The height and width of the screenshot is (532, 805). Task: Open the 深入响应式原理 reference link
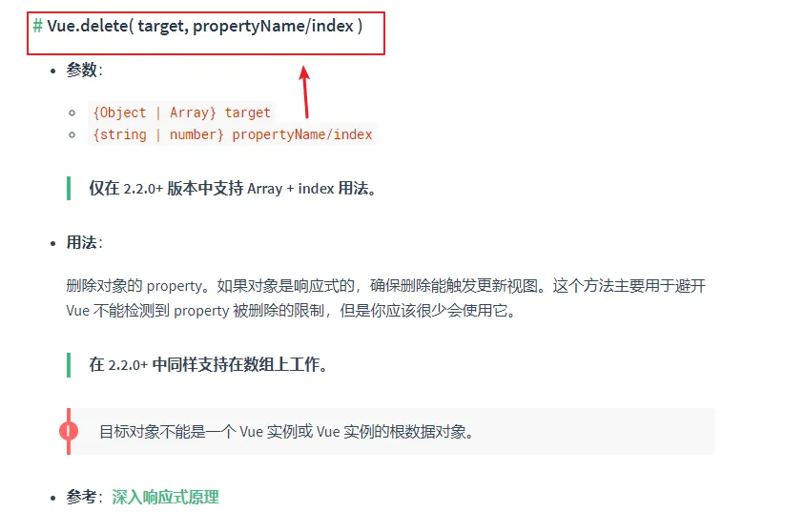165,497
